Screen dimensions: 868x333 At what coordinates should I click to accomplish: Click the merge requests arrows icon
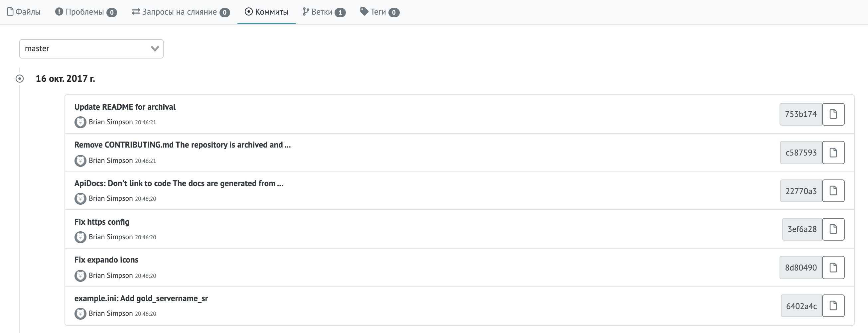click(x=136, y=12)
